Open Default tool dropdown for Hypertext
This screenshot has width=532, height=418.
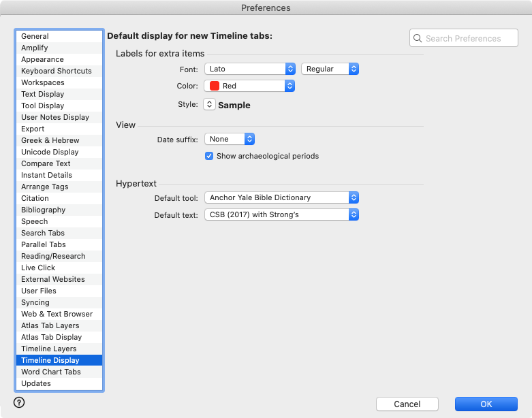(x=281, y=198)
